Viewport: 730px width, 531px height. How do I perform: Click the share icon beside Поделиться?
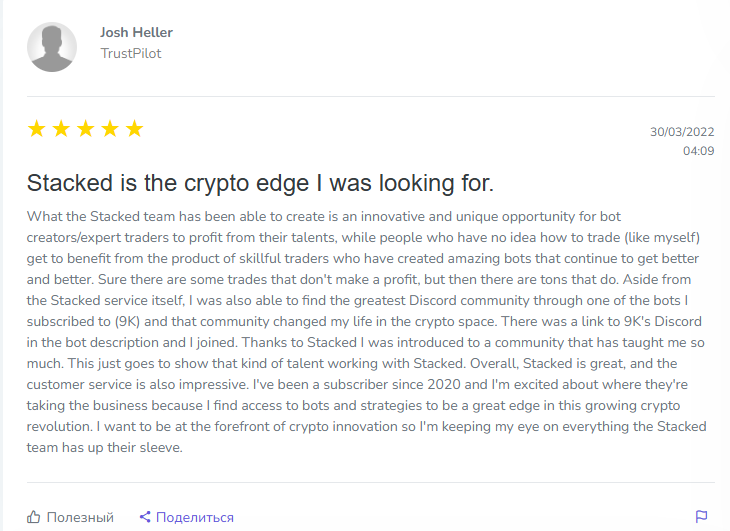145,517
